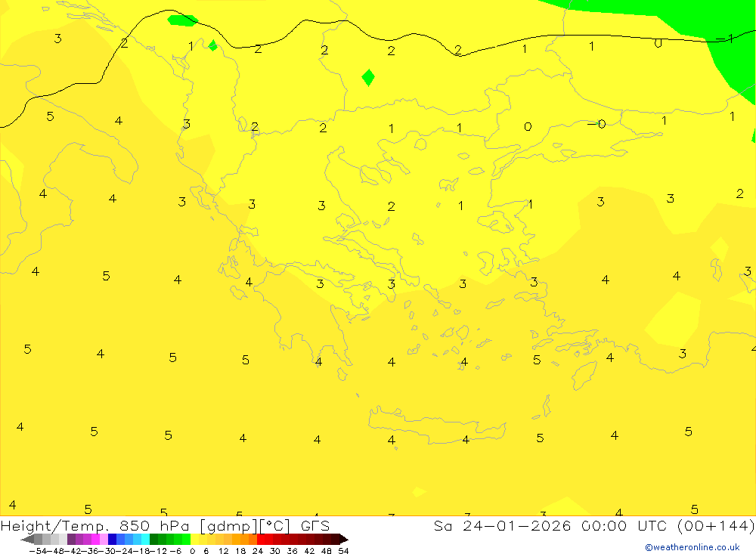Click the green diamond patch on the map
This screenshot has height=554, width=756.
tap(368, 77)
